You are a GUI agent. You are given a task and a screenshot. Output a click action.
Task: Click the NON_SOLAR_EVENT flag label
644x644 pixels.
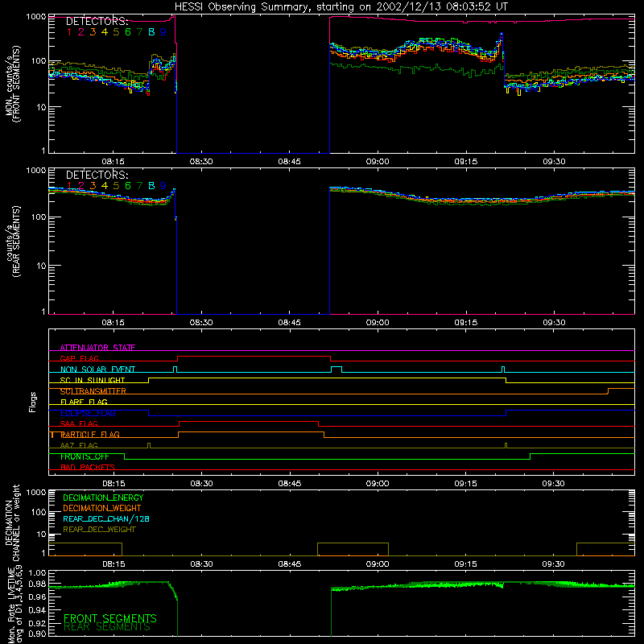(x=97, y=369)
